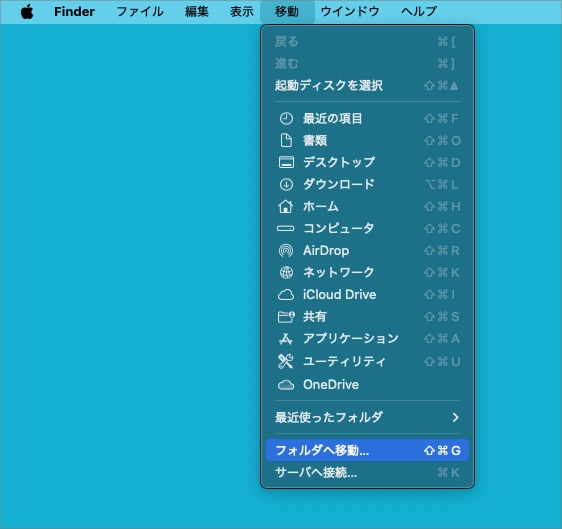Click the clock icon beside 最近の項目
The width and height of the screenshot is (562, 529).
point(286,118)
